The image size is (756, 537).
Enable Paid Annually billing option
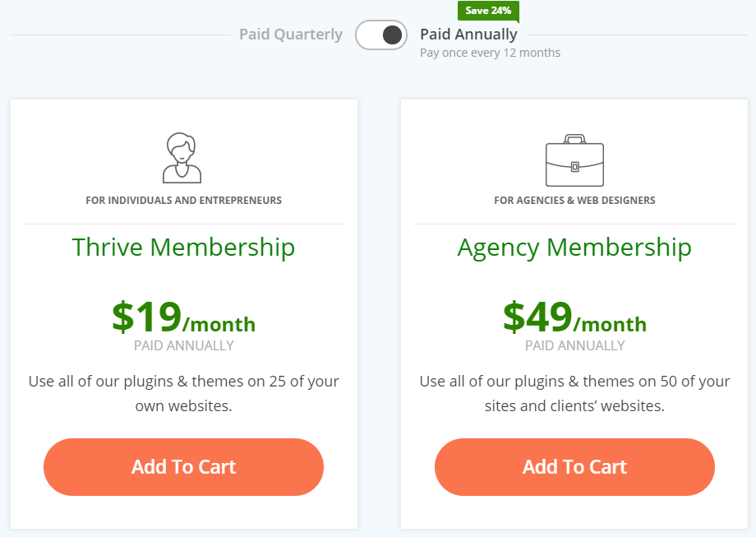click(380, 35)
